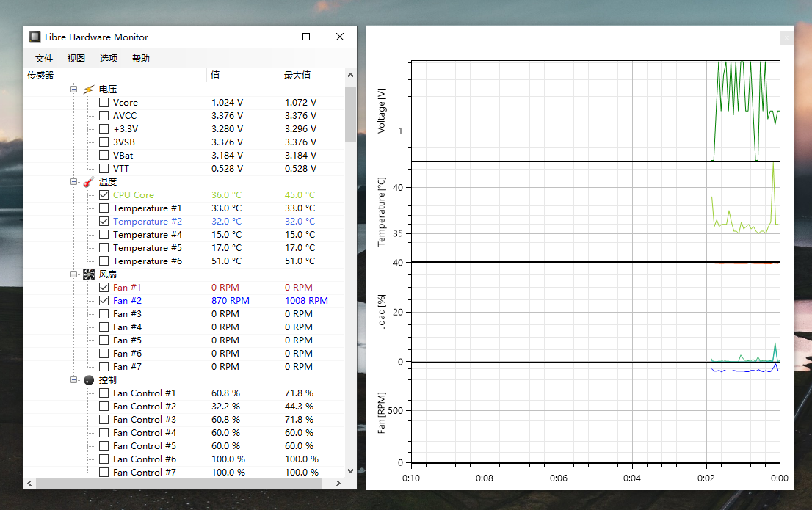The width and height of the screenshot is (812, 510).
Task: Click the thermometer temperature (温度) group icon
Action: (89, 182)
